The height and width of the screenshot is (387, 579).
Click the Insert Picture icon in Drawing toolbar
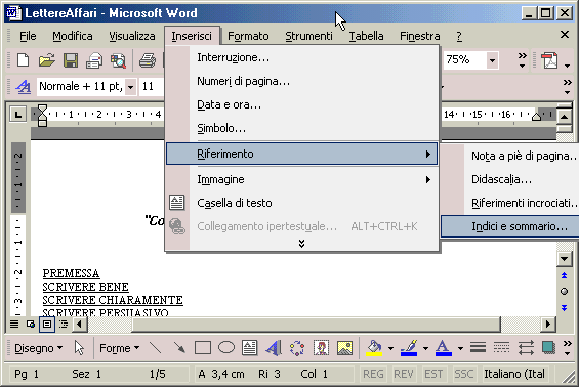[x=345, y=348]
